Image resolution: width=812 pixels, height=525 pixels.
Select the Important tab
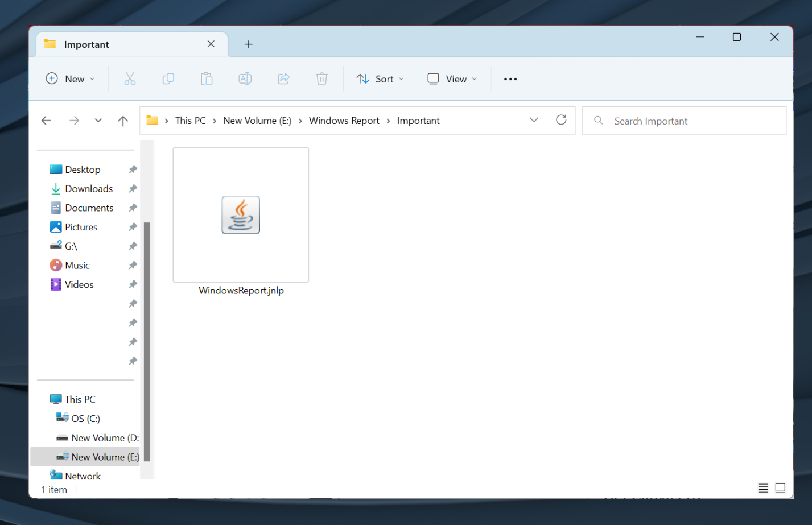coord(132,44)
